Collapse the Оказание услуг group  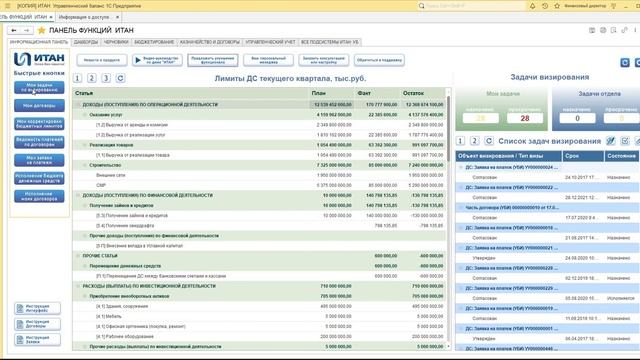85,115
